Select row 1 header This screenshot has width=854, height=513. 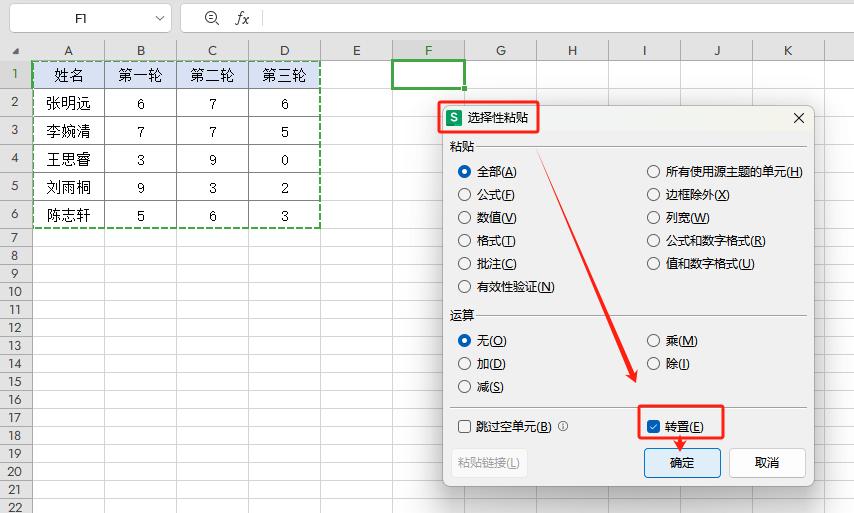[x=15, y=74]
